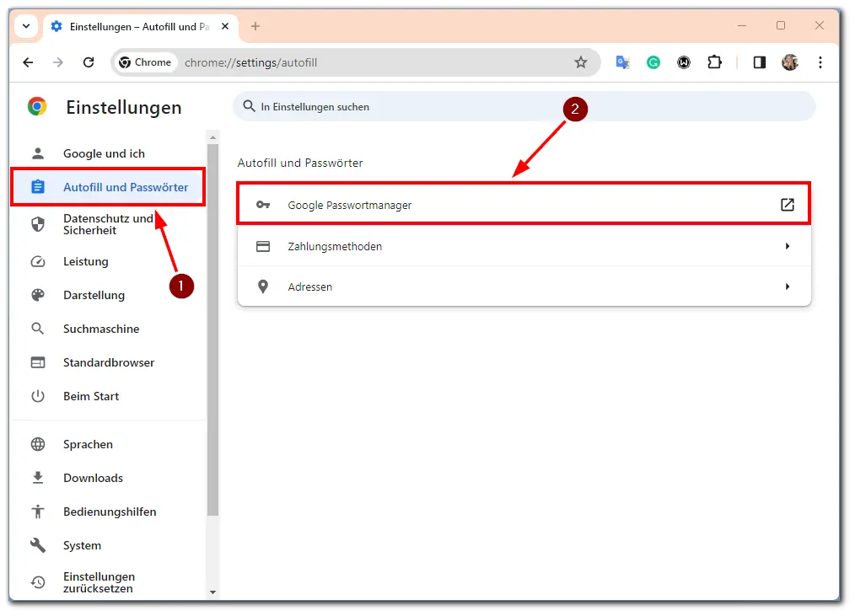Click the Chrome logo beside Einstellungen
855x616 pixels.
37,106
